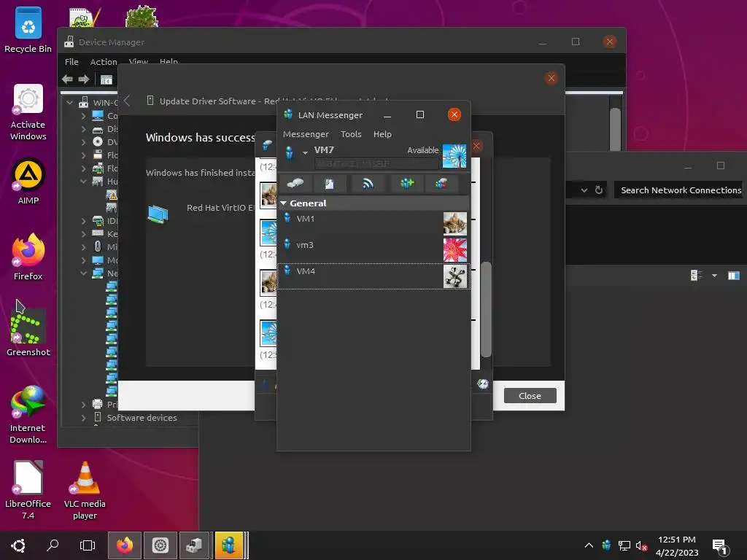Click back arrow in Update Driver Software dialog
Image resolution: width=747 pixels, height=560 pixels.
point(127,101)
